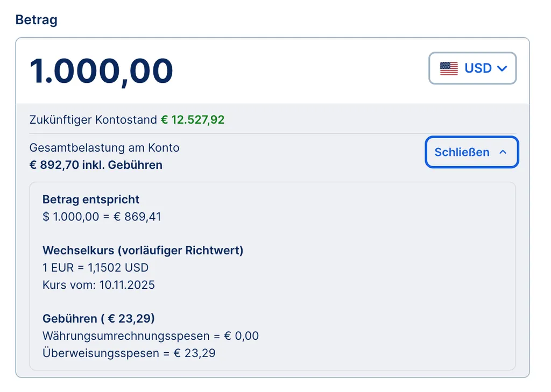Click the exchange rate 1 EUR = 1,1502 USD
The width and height of the screenshot is (551, 392).
coord(96,267)
